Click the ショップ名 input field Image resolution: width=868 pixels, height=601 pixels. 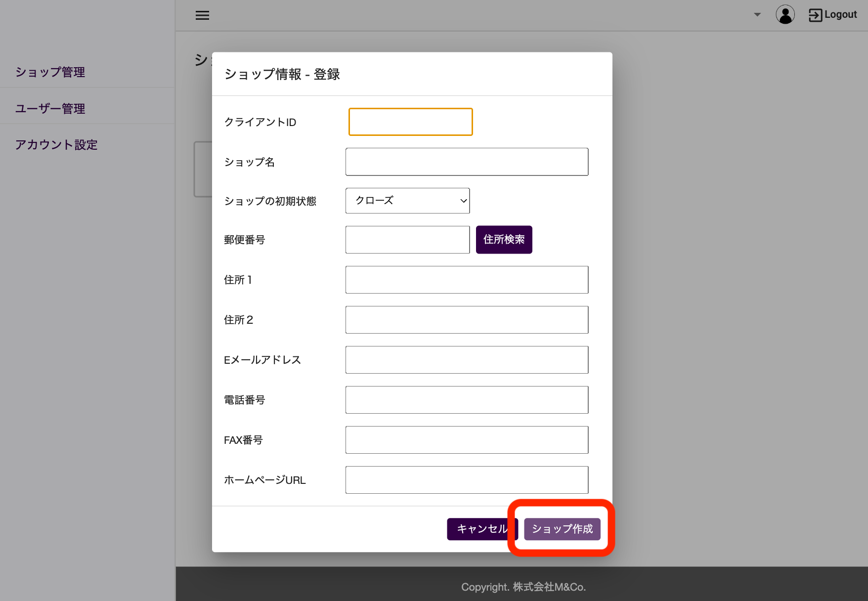tap(467, 162)
